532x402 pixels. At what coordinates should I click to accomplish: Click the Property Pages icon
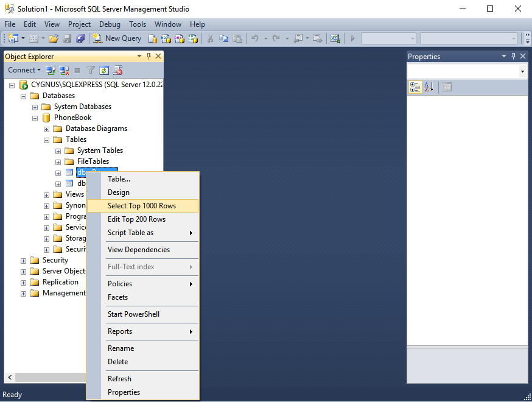point(447,87)
